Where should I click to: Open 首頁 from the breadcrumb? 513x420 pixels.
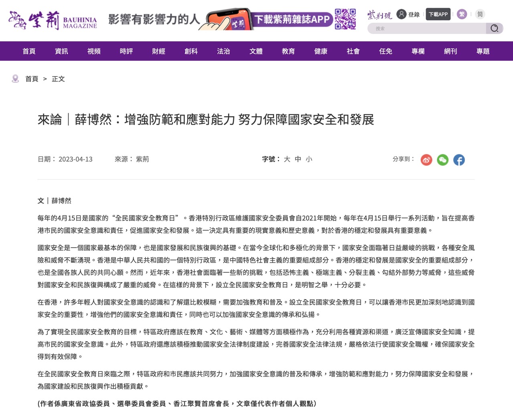[31, 79]
